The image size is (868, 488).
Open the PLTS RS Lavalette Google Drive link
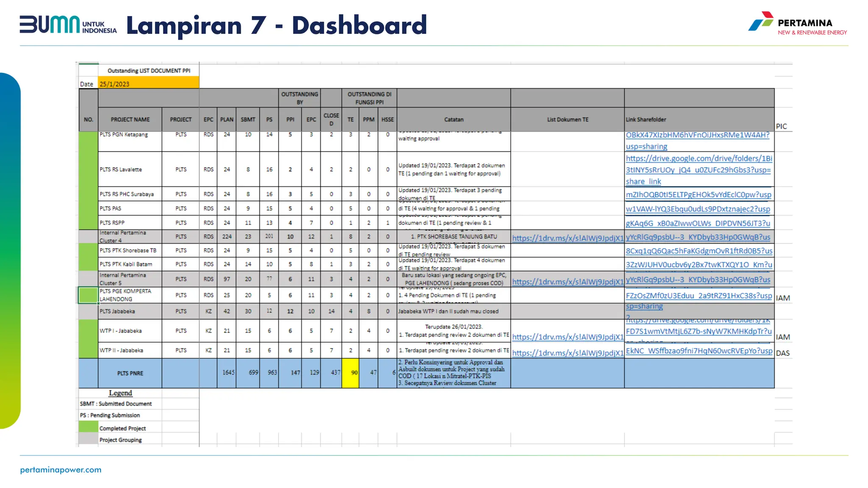pyautogui.click(x=698, y=169)
